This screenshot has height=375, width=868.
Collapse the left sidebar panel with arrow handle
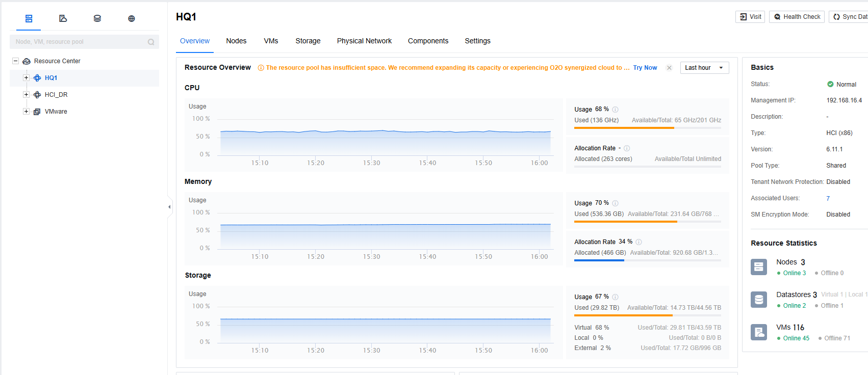point(170,207)
